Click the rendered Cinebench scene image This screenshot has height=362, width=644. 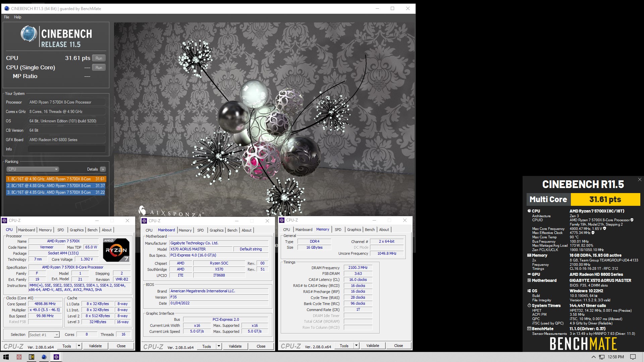tap(264, 120)
